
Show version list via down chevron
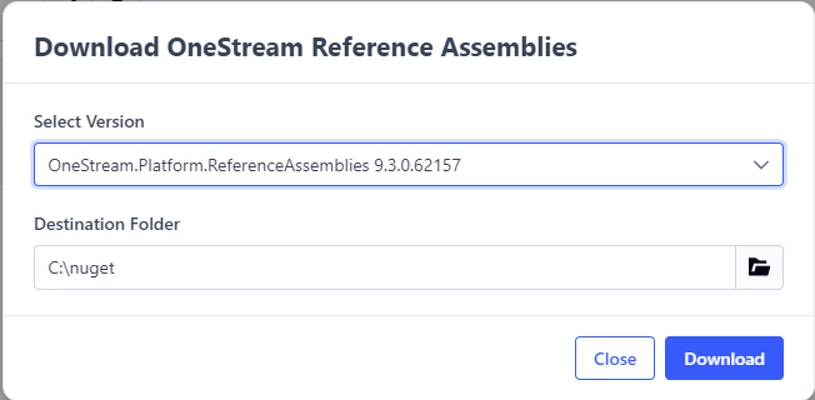point(761,165)
